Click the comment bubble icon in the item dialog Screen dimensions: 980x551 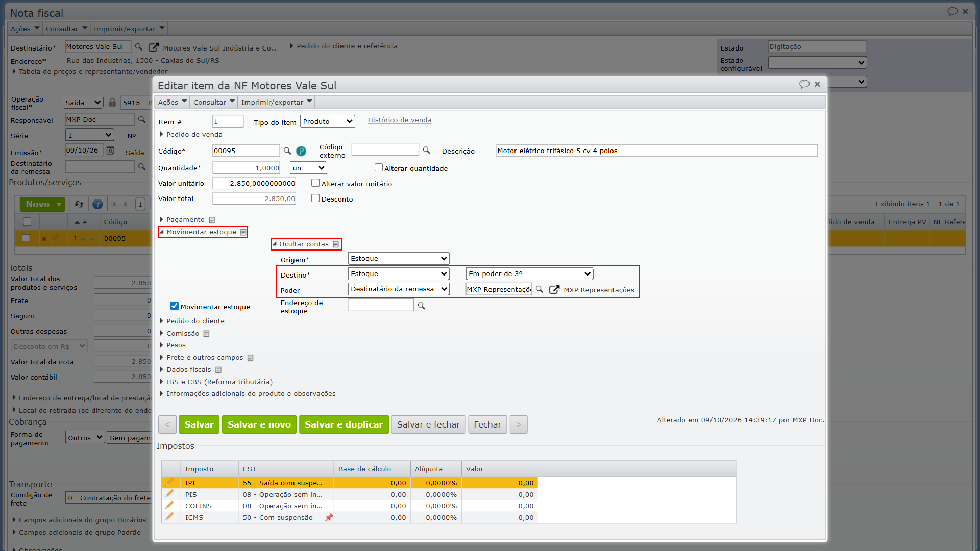pos(804,84)
